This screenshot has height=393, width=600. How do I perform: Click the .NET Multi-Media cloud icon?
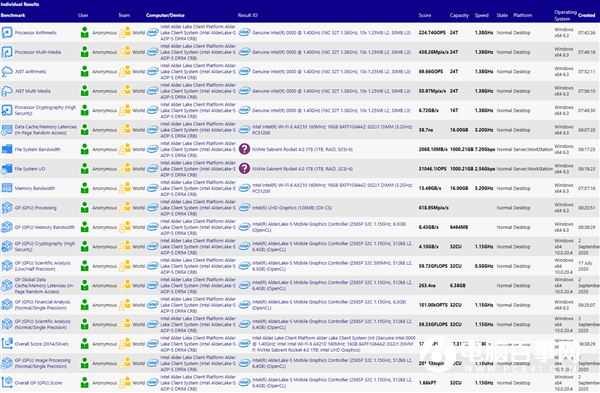(7, 91)
